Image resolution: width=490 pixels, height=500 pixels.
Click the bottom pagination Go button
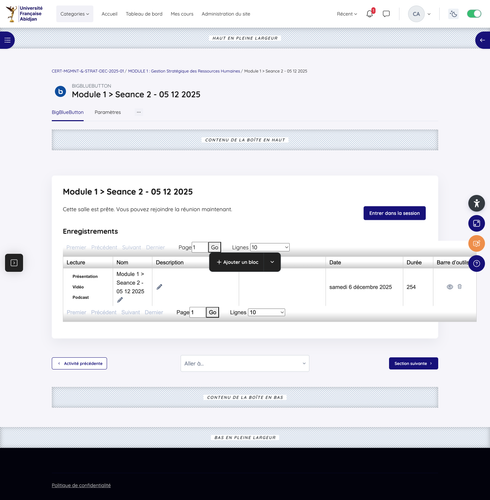(213, 312)
